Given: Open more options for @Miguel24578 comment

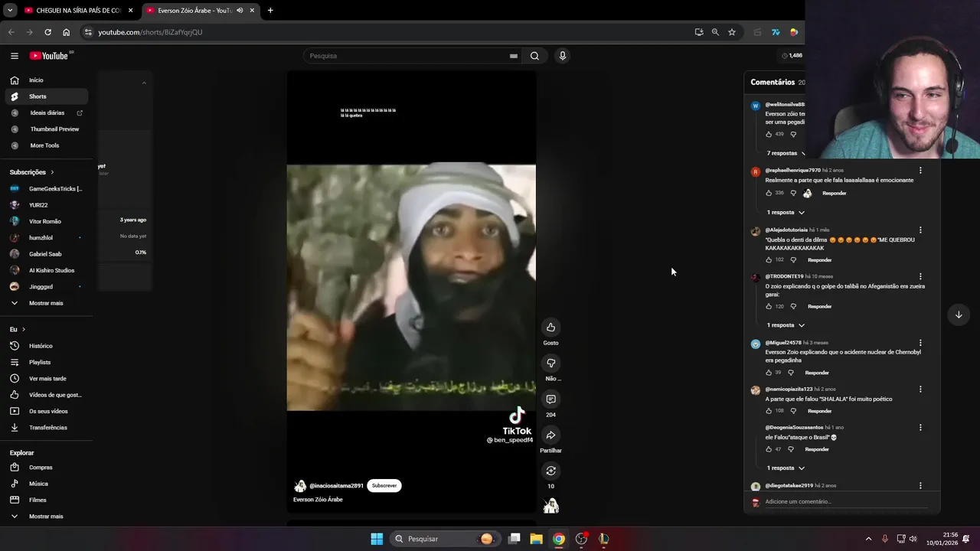Looking at the screenshot, I should click(x=920, y=343).
